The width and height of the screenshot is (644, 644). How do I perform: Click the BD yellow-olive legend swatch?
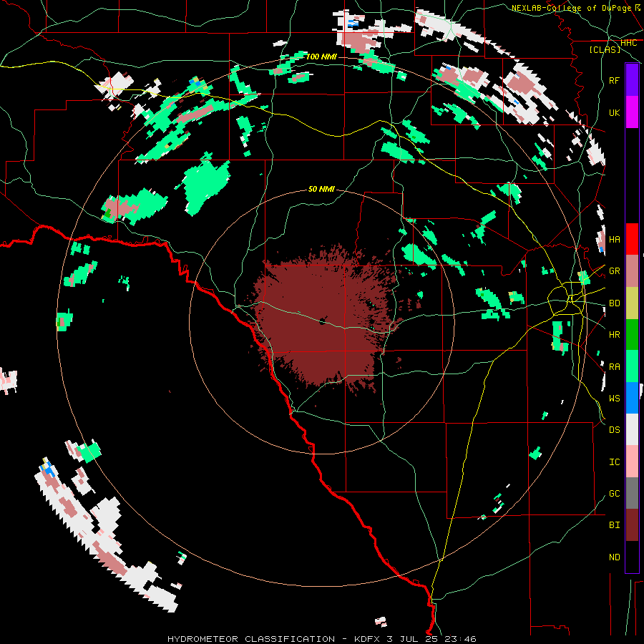coord(632,303)
